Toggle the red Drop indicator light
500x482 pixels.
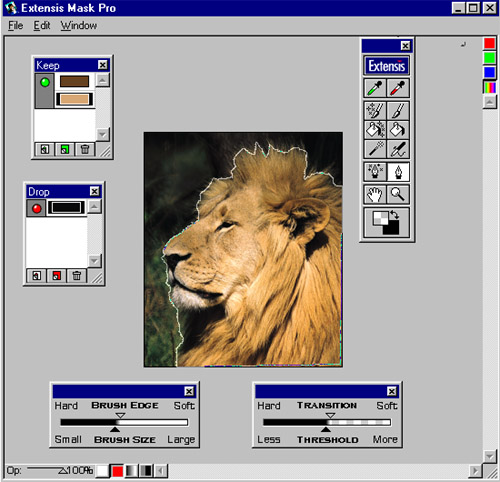pos(36,209)
